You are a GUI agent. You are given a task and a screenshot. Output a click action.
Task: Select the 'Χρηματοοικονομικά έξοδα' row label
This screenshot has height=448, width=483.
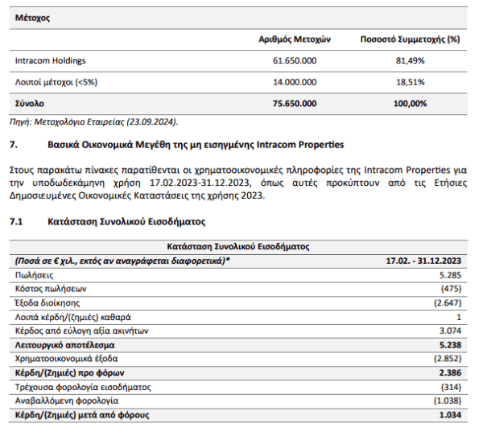tap(66, 359)
